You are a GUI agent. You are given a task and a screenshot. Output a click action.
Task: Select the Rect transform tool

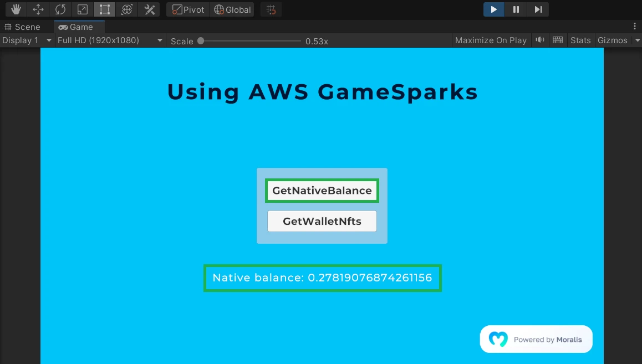pos(104,9)
